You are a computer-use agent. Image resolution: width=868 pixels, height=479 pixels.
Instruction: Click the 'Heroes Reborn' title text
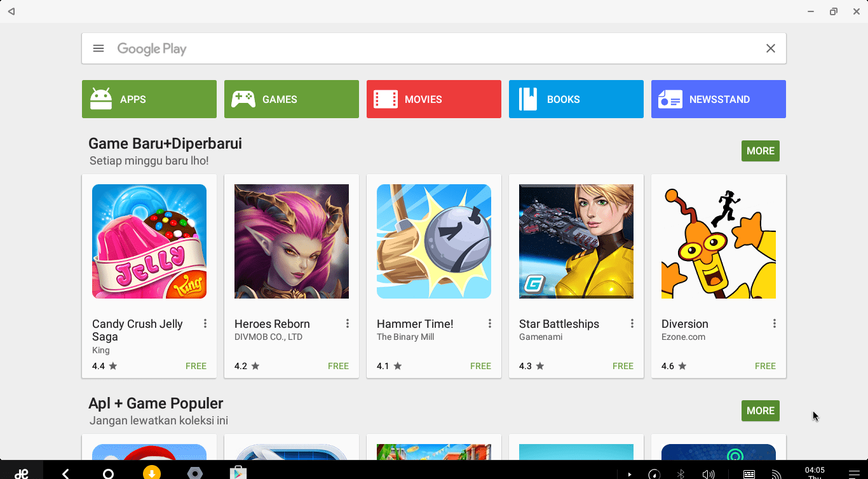click(x=272, y=324)
